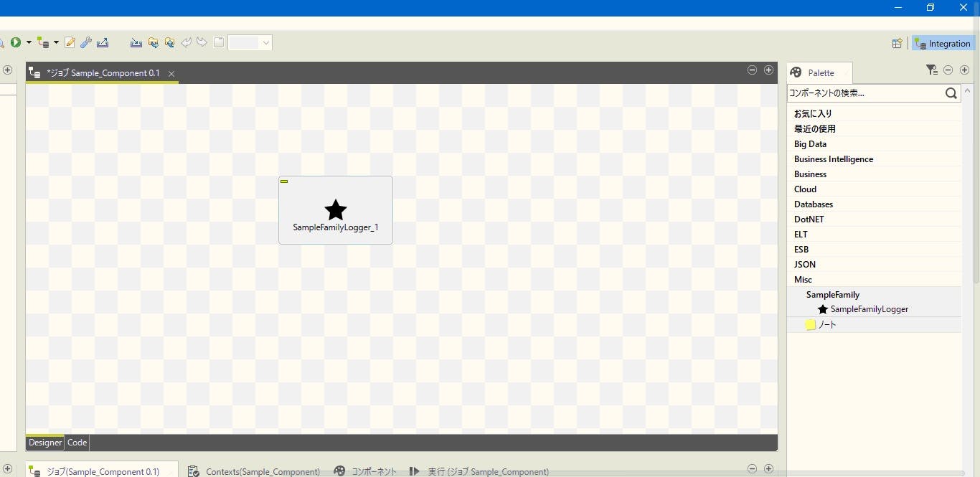Image resolution: width=980 pixels, height=477 pixels.
Task: Click the notepad with pencil icon
Action: point(70,43)
